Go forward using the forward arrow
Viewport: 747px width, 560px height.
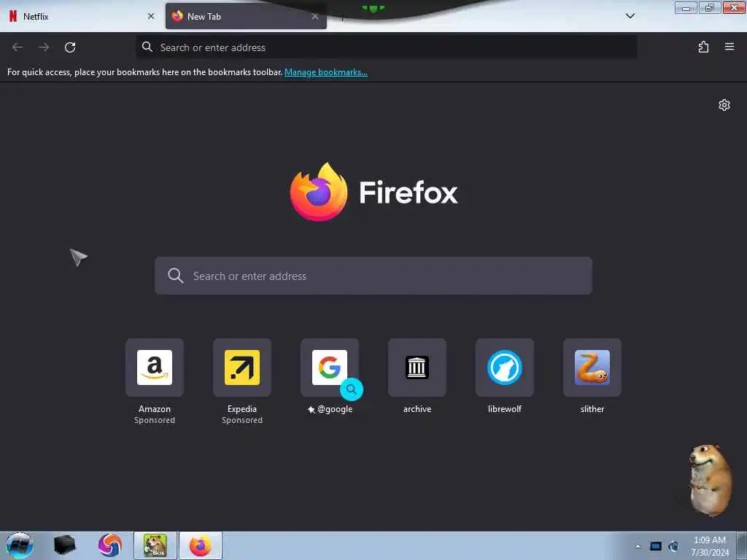tap(44, 47)
